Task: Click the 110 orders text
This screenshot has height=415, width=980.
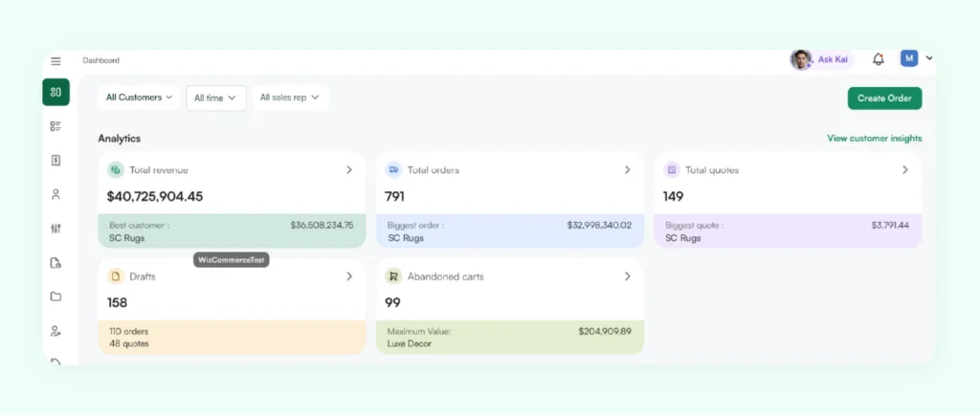Action: pos(129,332)
